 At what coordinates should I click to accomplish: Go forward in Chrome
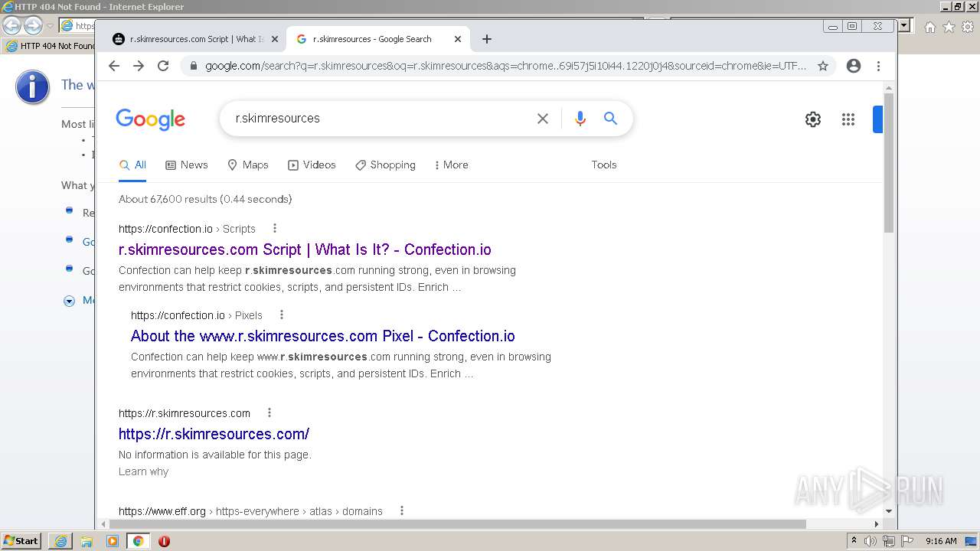pyautogui.click(x=139, y=66)
